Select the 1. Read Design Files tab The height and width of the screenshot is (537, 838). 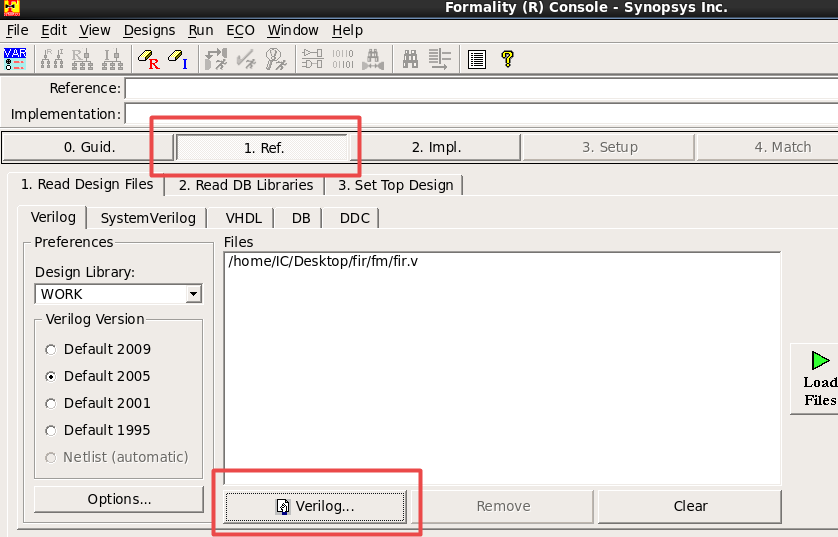pos(87,184)
